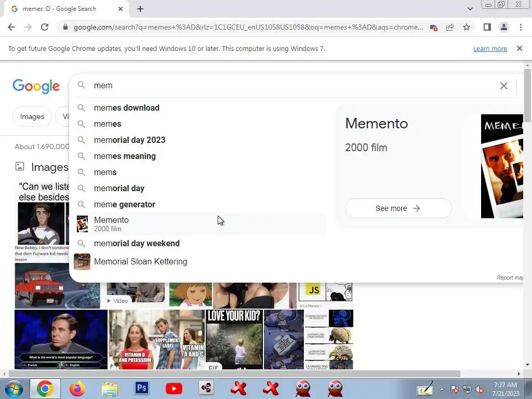Click the horizontal scrollbar right arrow
Viewport: 532px width, 399px height.
(x=519, y=374)
